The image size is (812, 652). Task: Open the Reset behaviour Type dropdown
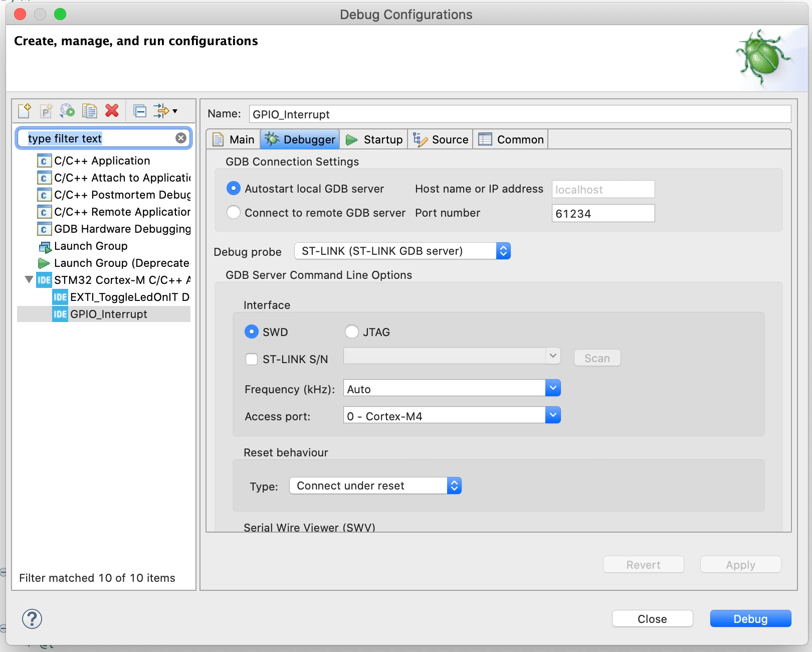(x=375, y=485)
